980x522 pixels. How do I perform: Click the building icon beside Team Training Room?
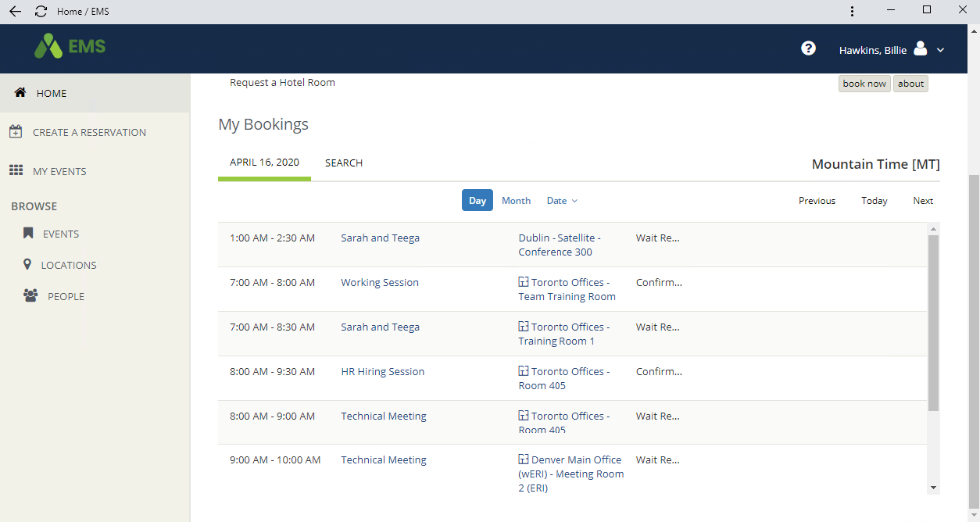(522, 282)
